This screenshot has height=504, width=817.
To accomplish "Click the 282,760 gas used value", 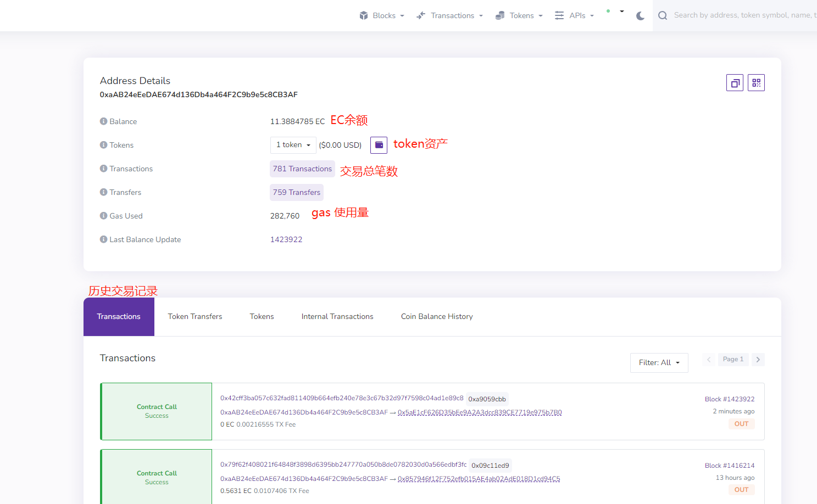I will click(285, 216).
